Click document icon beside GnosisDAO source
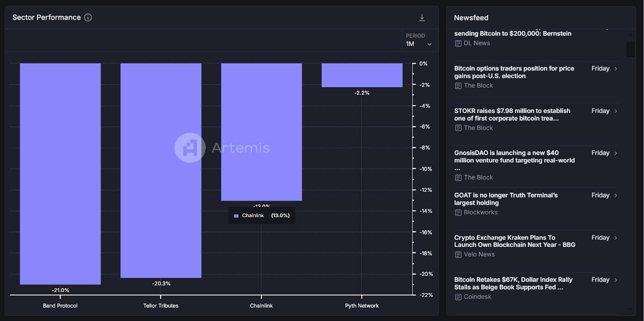644x321 pixels. coord(458,178)
